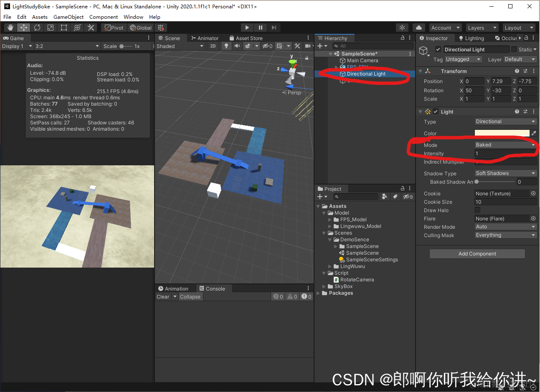Open cloud services icon

point(419,28)
